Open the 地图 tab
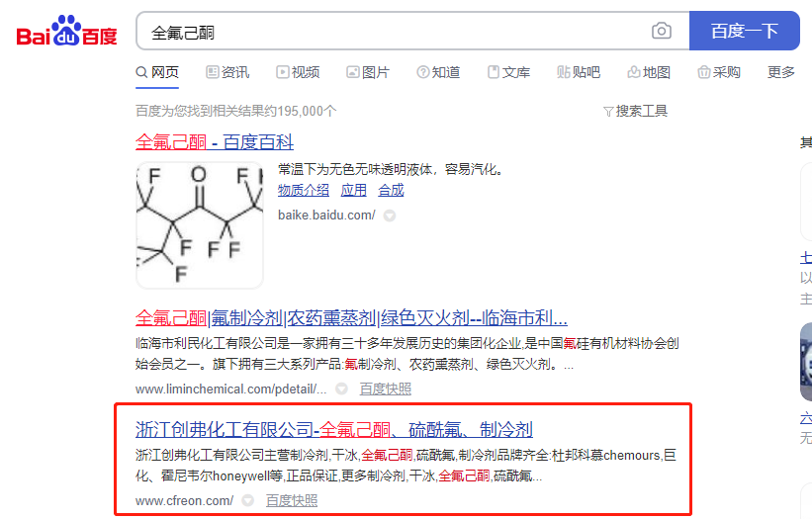This screenshot has height=519, width=812. 649,72
